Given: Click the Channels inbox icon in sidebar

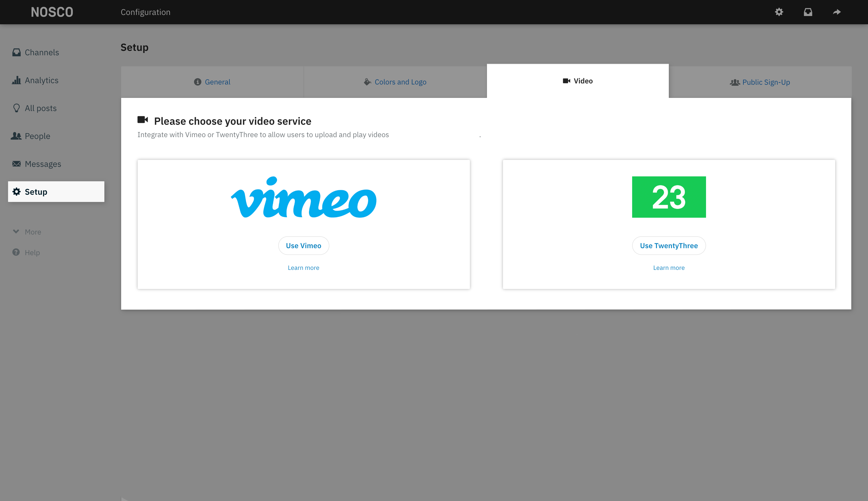Looking at the screenshot, I should 16,52.
